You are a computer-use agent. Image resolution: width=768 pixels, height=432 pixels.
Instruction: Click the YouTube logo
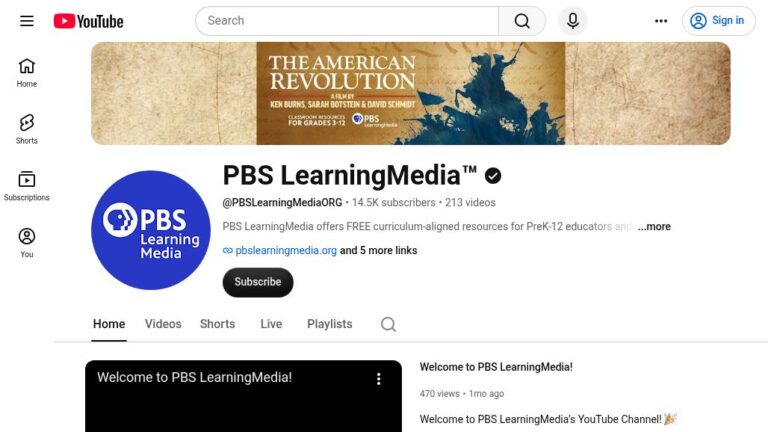point(89,21)
